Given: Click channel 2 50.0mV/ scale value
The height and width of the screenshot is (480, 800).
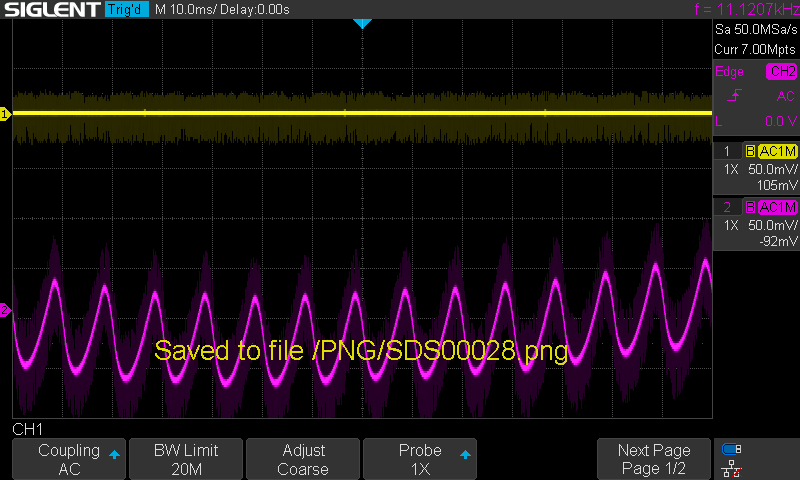Looking at the screenshot, I should point(772,225).
